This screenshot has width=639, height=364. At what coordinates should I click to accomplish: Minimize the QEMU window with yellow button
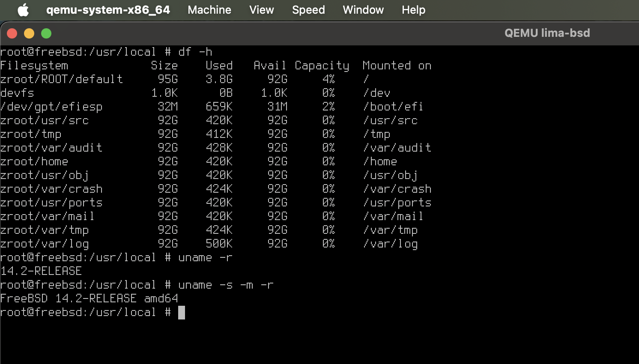click(x=29, y=33)
